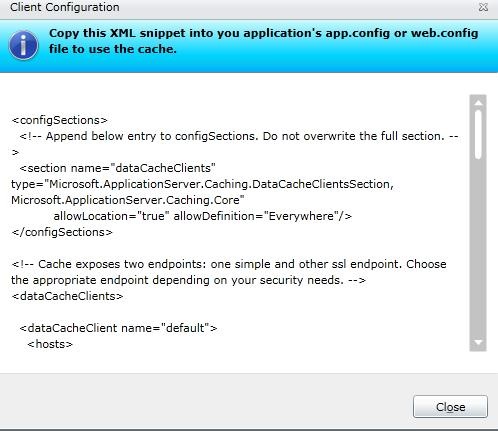Click the 'Copy this XML snippet' banner text
Viewport: 498px width, 431px height.
tap(263, 41)
